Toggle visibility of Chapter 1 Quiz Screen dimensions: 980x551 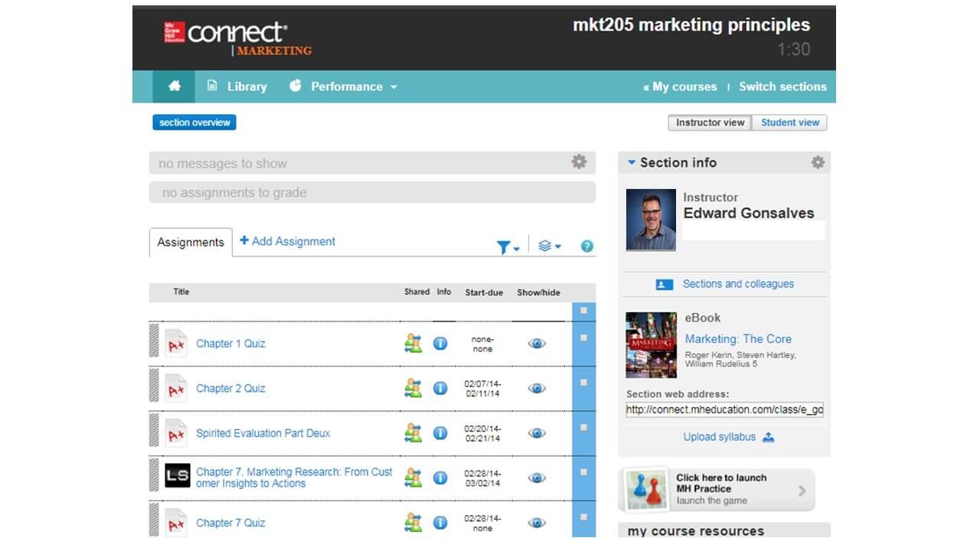pos(537,344)
